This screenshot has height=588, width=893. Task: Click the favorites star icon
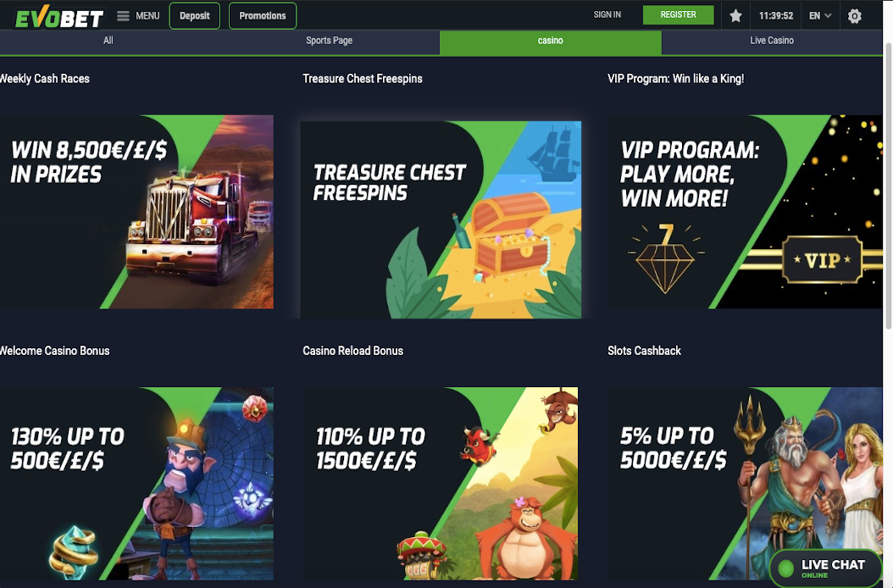tap(735, 16)
